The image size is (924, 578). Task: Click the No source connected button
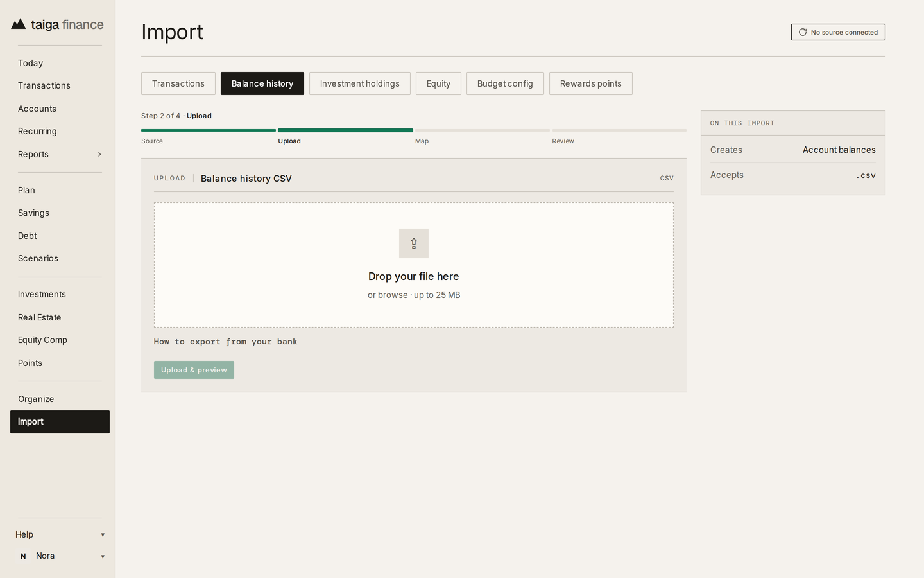coord(838,32)
